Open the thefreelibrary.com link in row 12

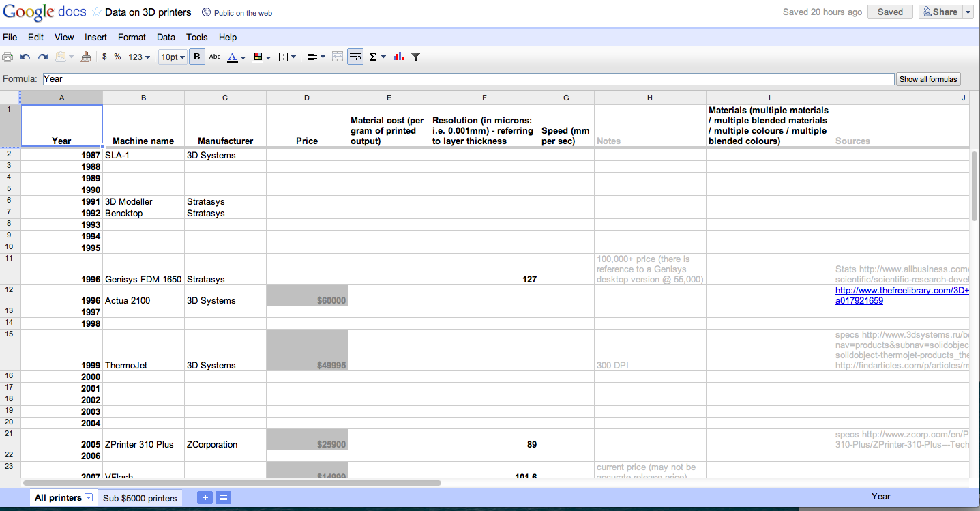click(x=902, y=295)
